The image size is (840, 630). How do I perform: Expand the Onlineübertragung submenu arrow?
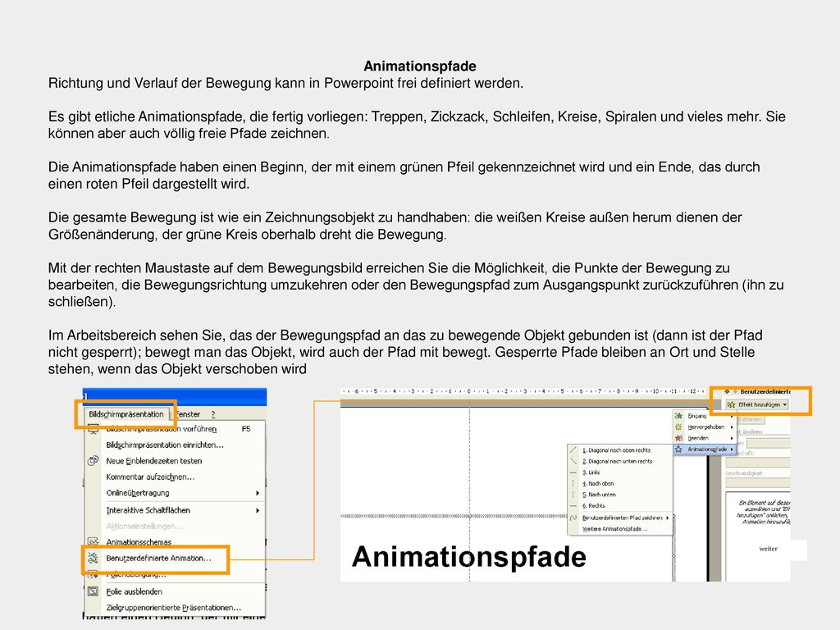(258, 493)
